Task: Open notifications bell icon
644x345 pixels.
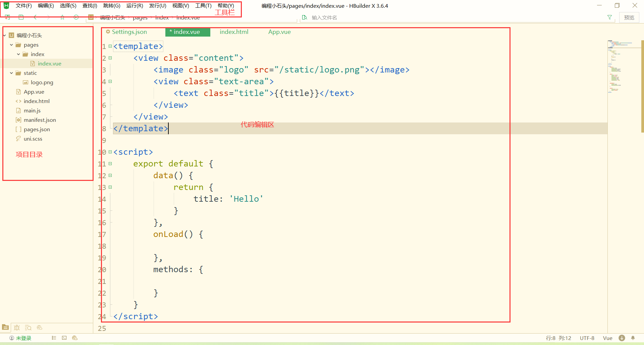Action: (633, 338)
